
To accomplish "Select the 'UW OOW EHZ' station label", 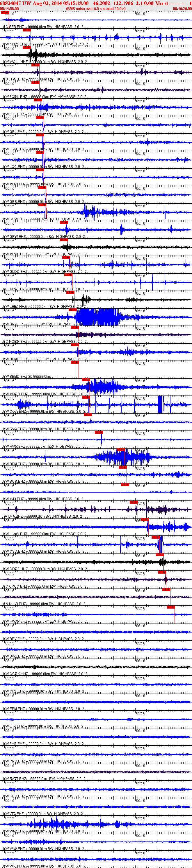I will [x=15, y=412].
